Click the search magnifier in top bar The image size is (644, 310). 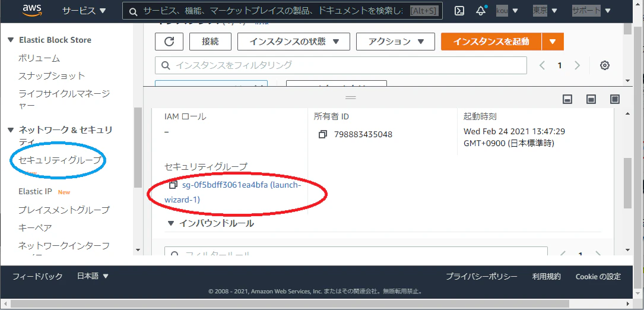[x=133, y=11]
